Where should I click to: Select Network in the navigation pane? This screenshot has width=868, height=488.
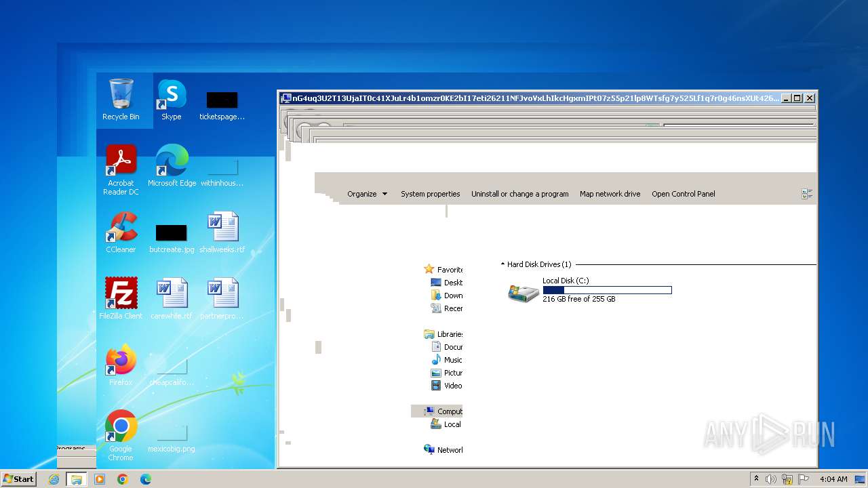point(443,450)
